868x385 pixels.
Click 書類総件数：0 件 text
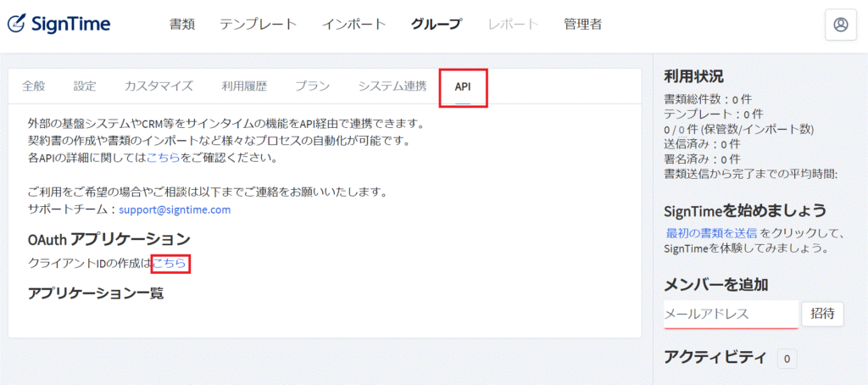(708, 100)
